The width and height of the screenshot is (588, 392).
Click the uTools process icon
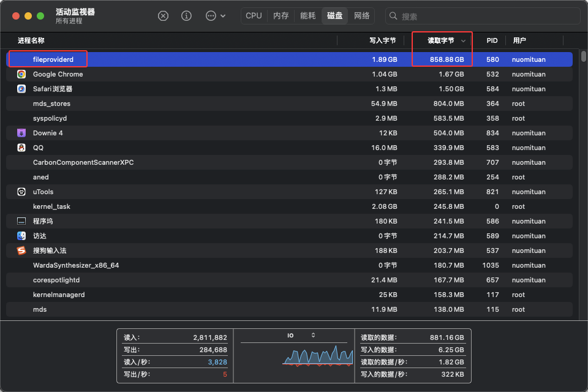click(x=21, y=192)
